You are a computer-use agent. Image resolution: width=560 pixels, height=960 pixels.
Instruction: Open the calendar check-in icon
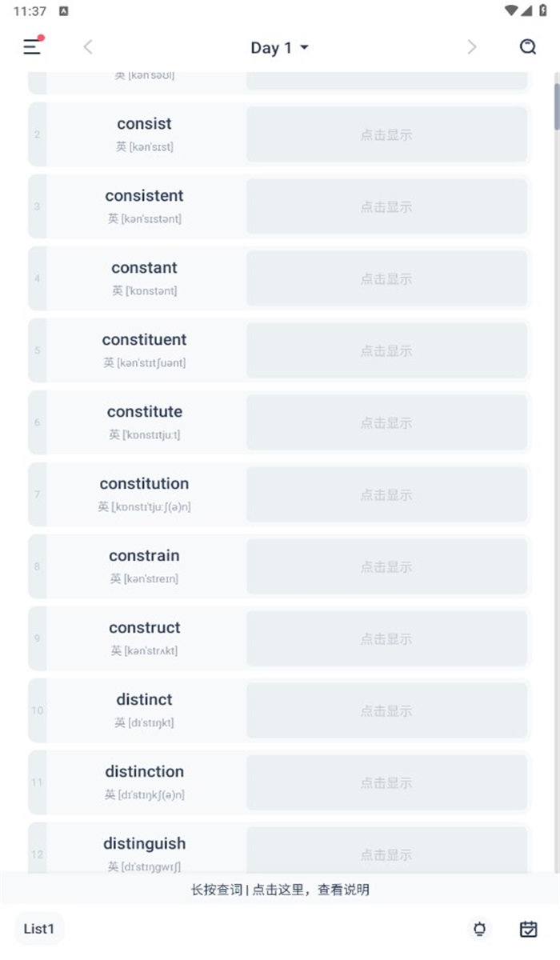click(528, 929)
